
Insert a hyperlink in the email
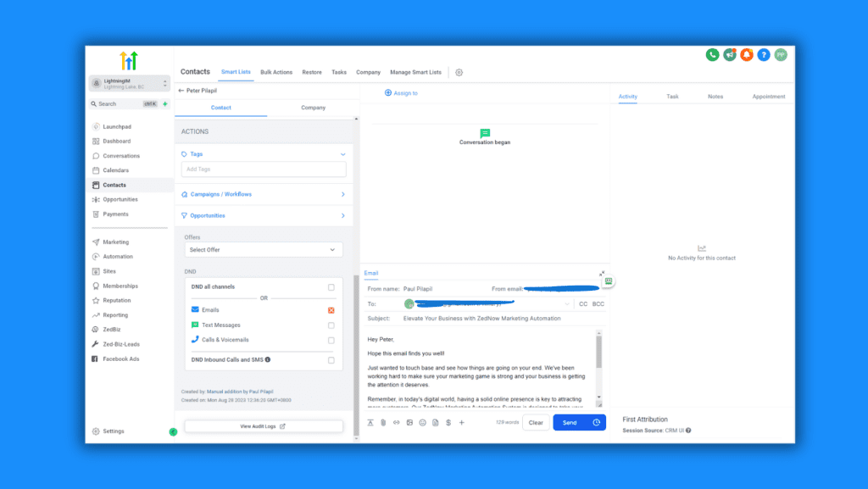pos(396,422)
